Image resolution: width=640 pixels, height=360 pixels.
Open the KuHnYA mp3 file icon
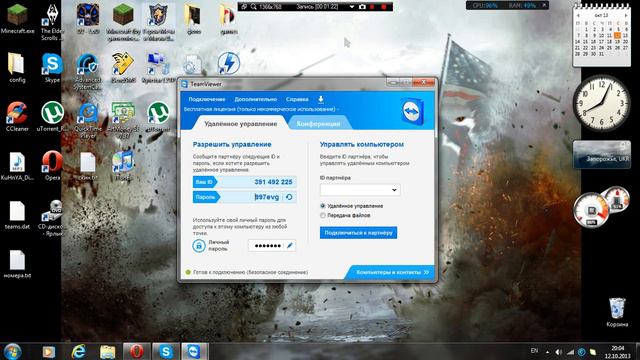(x=17, y=166)
